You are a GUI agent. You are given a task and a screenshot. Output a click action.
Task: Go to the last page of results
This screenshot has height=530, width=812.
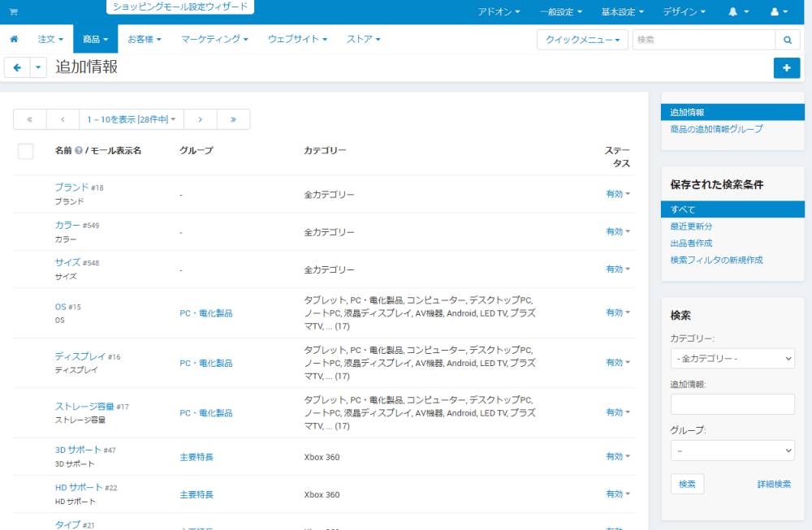point(233,119)
